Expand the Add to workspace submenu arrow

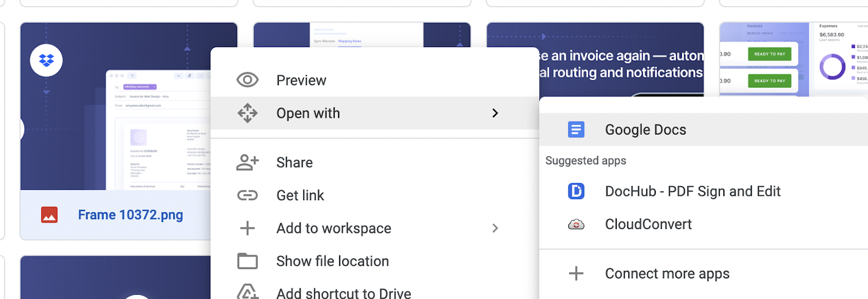[x=495, y=228]
